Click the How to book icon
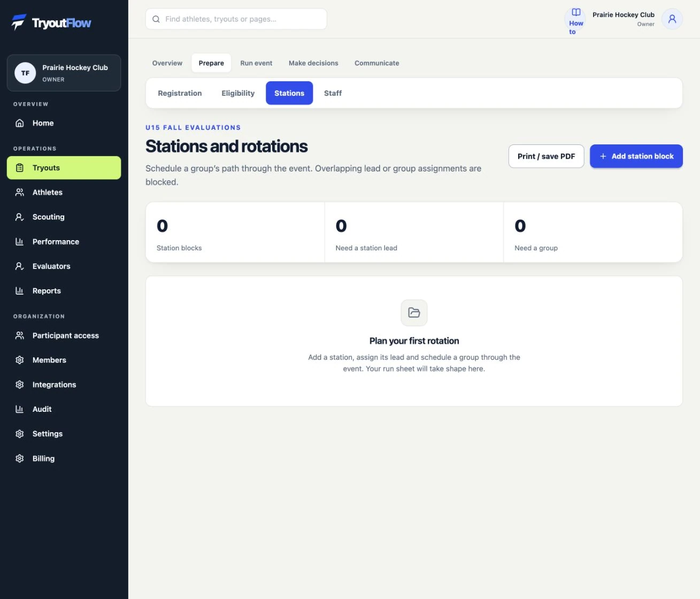700x599 pixels. [x=576, y=12]
